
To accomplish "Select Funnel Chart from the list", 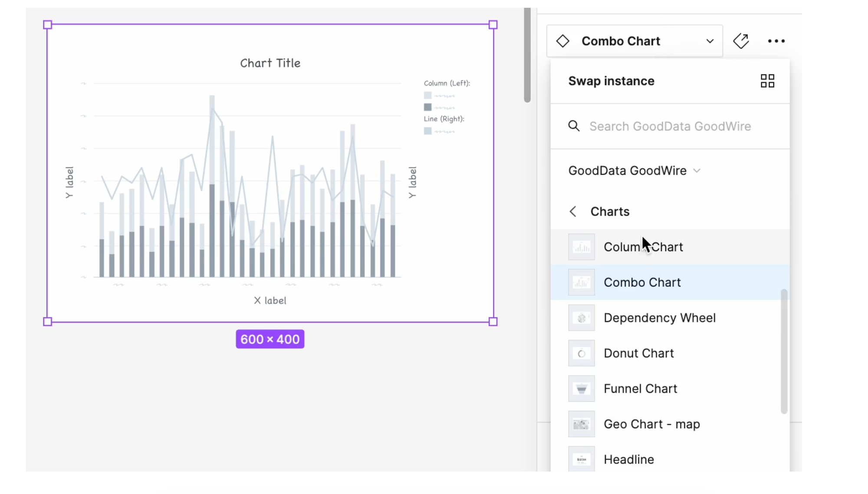I will 670,389.
